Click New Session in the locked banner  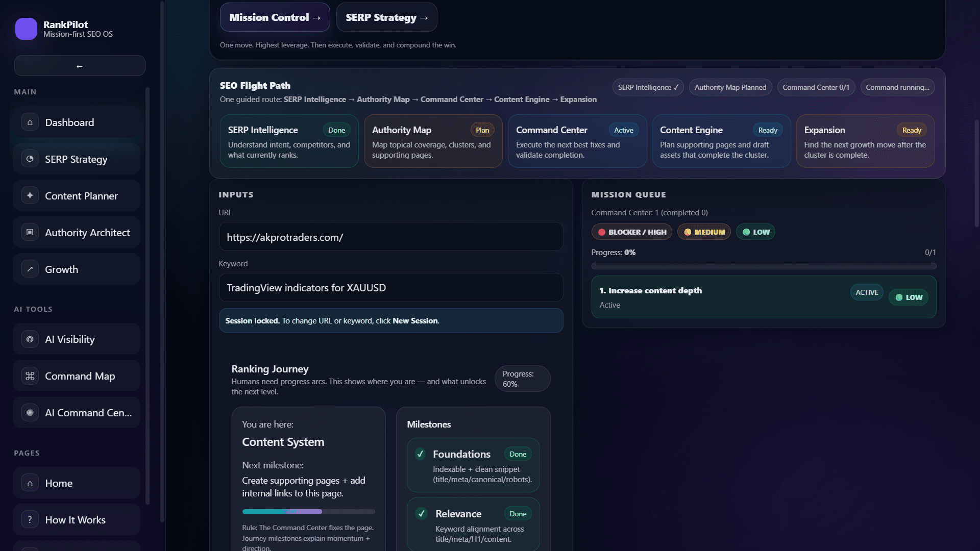(415, 320)
